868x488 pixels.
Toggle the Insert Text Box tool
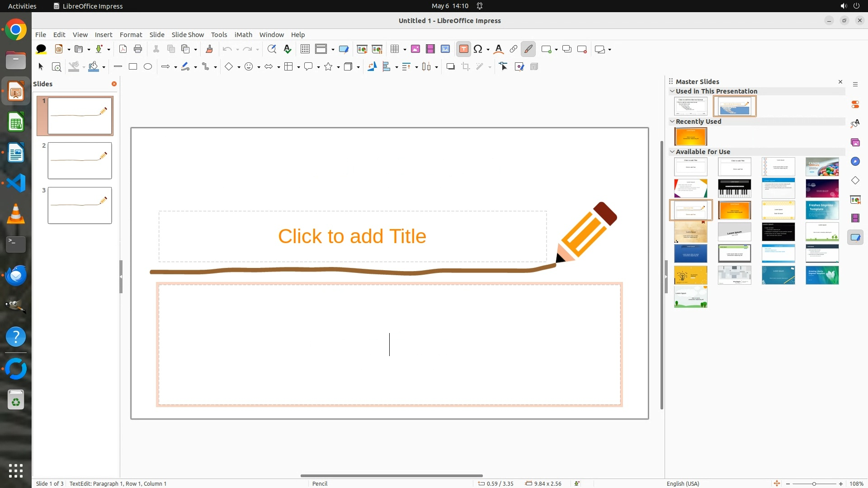[x=463, y=49]
